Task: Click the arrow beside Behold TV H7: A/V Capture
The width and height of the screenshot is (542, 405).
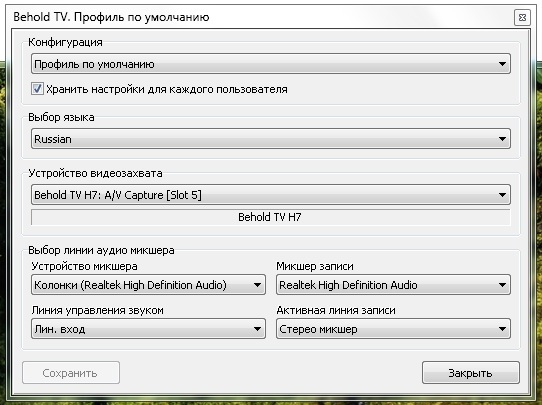Action: pos(502,195)
